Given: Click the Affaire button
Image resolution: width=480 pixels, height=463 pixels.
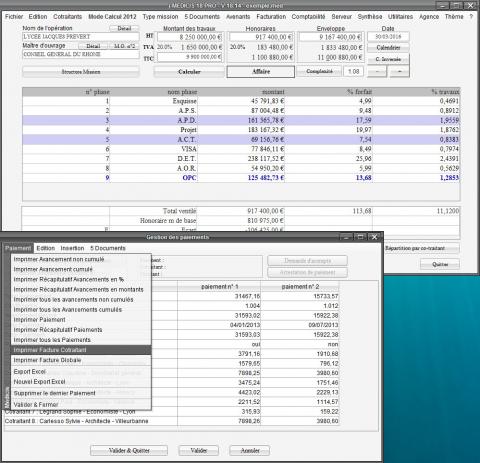Looking at the screenshot, I should click(261, 71).
